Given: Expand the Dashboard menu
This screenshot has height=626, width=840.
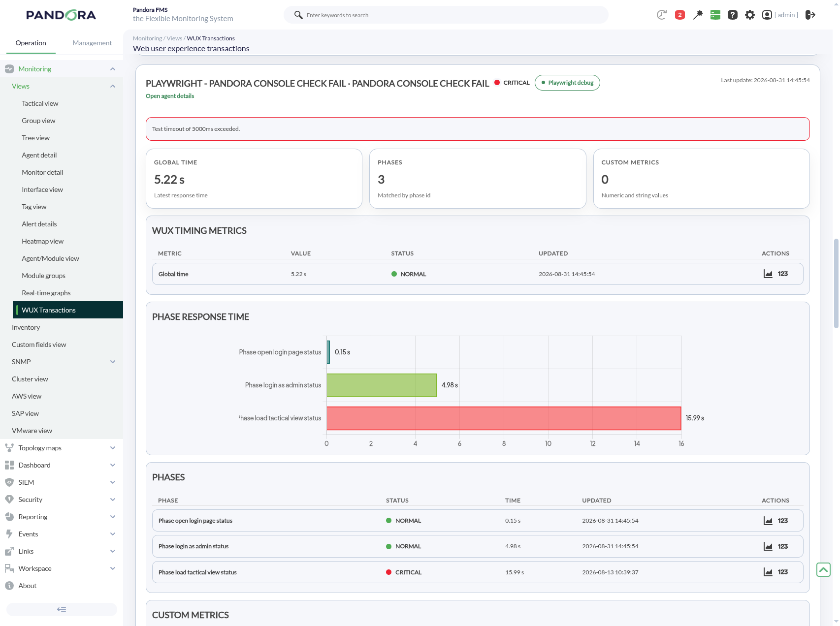Looking at the screenshot, I should [113, 465].
